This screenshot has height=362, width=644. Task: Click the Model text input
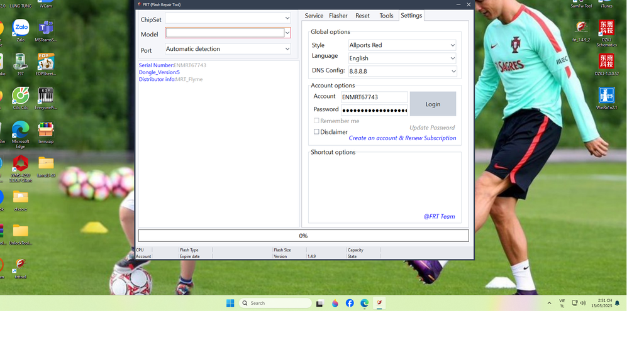pos(225,33)
